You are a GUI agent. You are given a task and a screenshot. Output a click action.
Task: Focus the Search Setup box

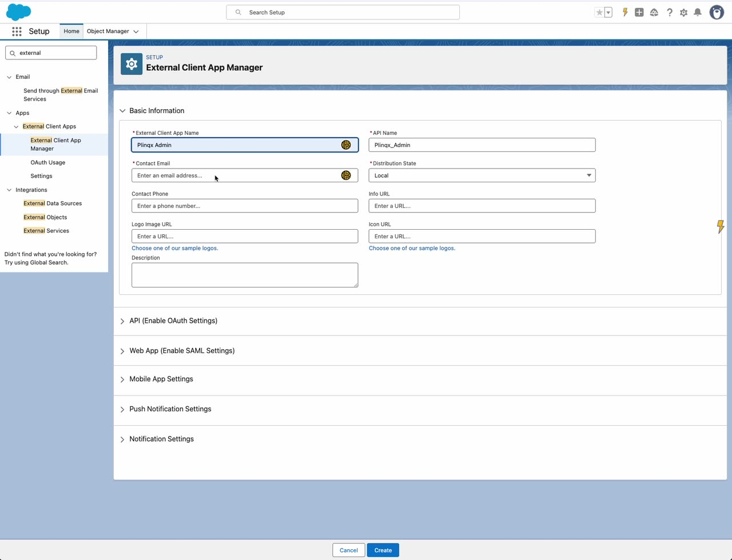coord(343,12)
